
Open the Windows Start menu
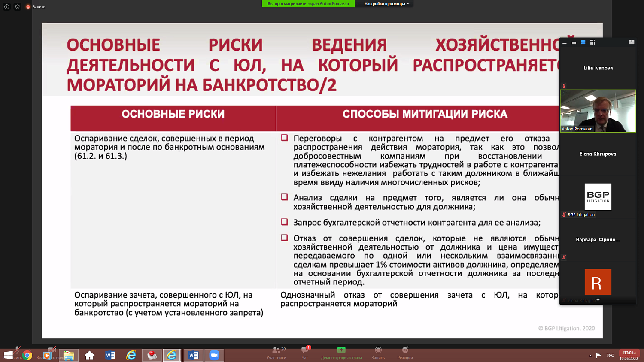click(8, 355)
